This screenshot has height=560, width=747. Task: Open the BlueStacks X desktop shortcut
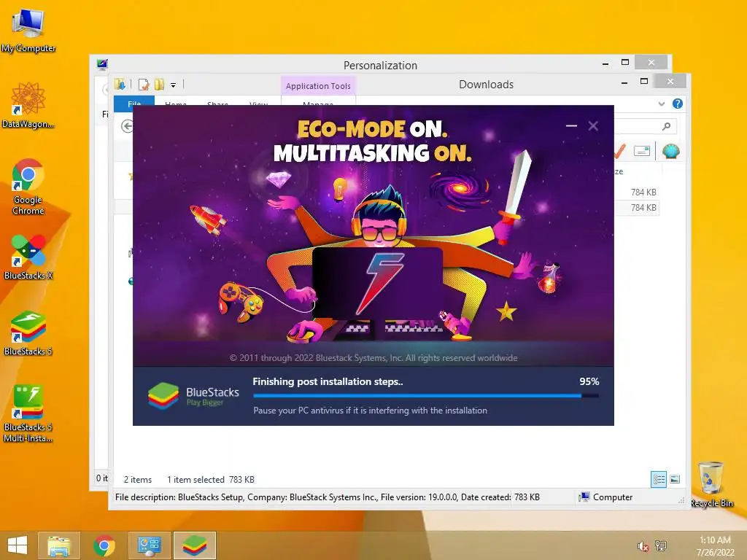tap(28, 257)
